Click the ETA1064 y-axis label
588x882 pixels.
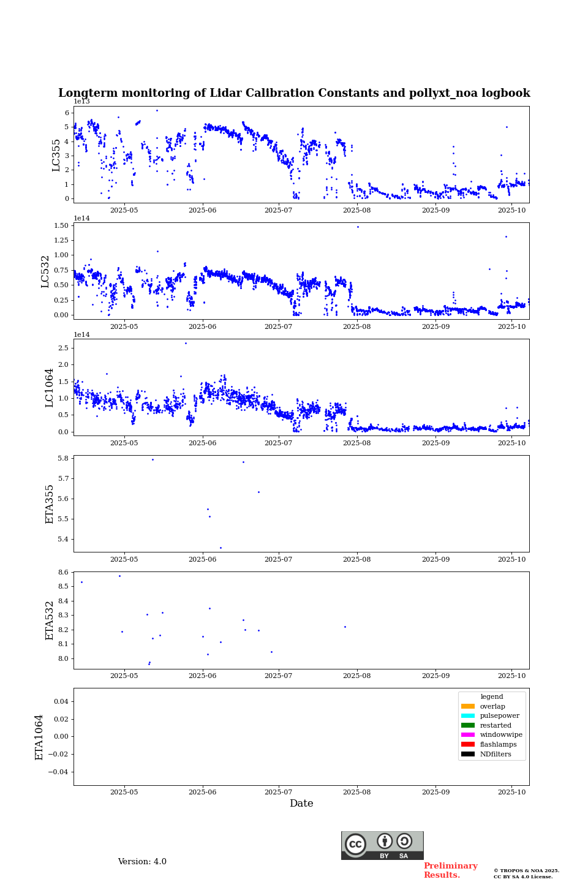click(x=39, y=737)
